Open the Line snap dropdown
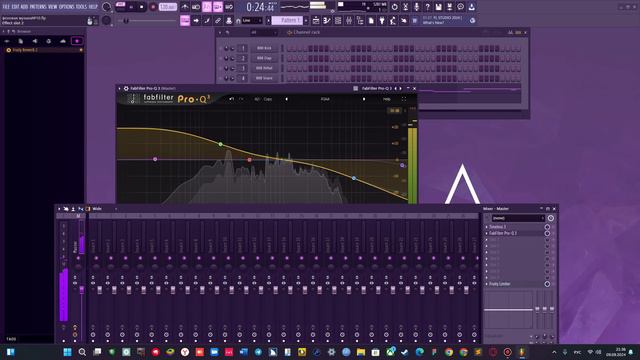The width and height of the screenshot is (640, 360). pyautogui.click(x=252, y=20)
